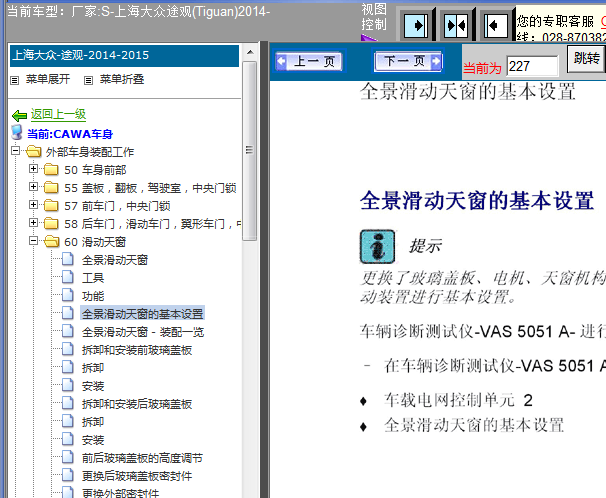Click the 外部车身装配工作 folder icon
This screenshot has width=606, height=498.
(33, 151)
